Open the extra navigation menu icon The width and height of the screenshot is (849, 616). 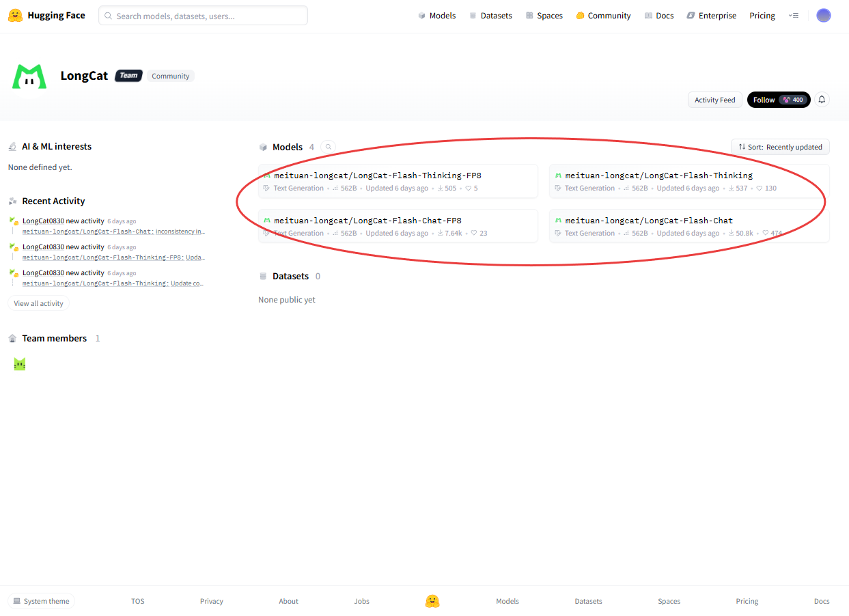(x=793, y=15)
